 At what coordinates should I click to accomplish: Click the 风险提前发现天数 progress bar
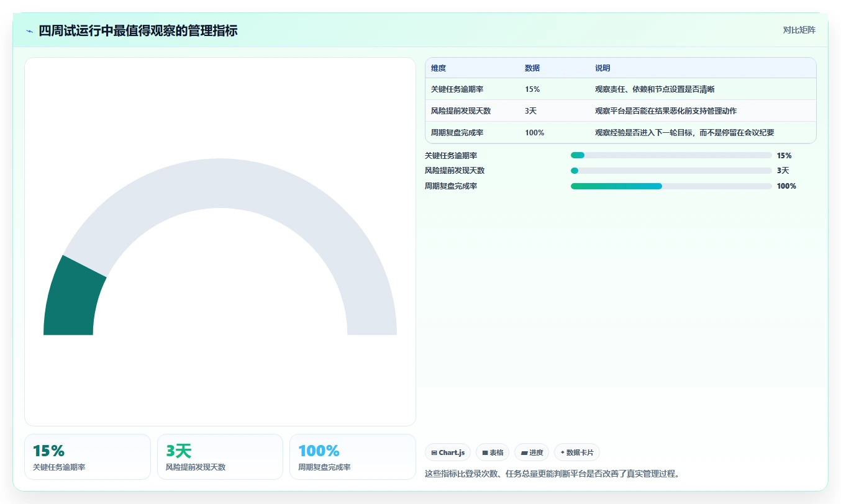pyautogui.click(x=671, y=171)
